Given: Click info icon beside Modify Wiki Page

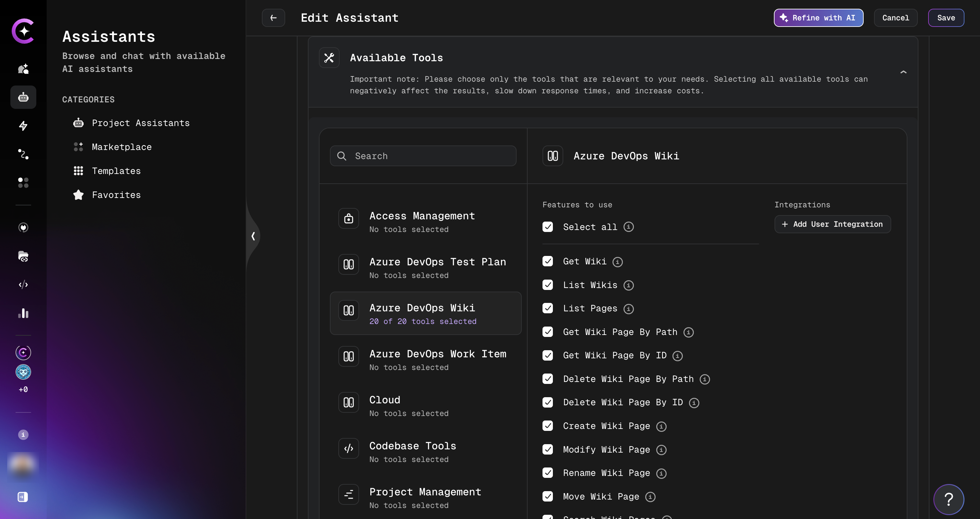Looking at the screenshot, I should point(661,450).
